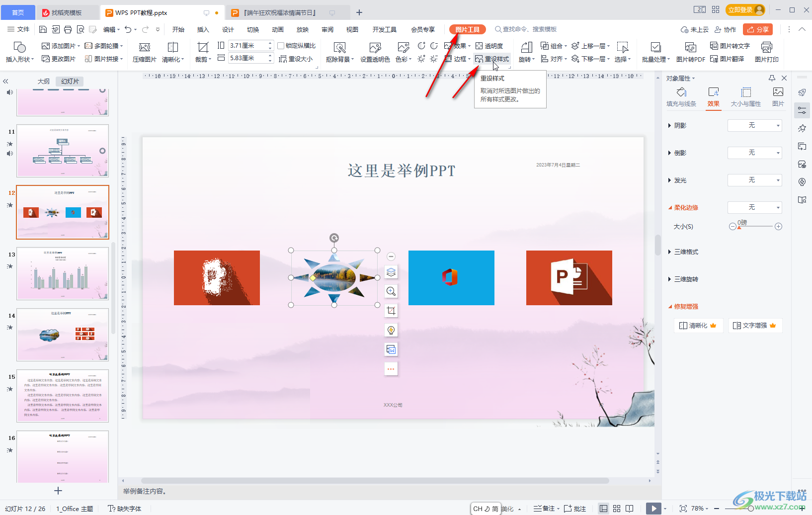The height and width of the screenshot is (515, 812).
Task: Click the Insert Shape (插入形状) icon
Action: [20, 47]
